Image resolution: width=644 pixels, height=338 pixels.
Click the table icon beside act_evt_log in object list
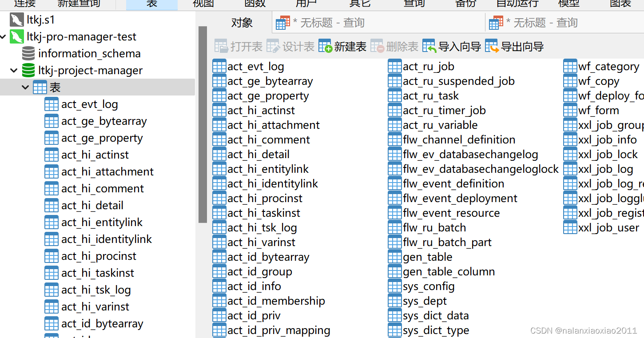219,67
